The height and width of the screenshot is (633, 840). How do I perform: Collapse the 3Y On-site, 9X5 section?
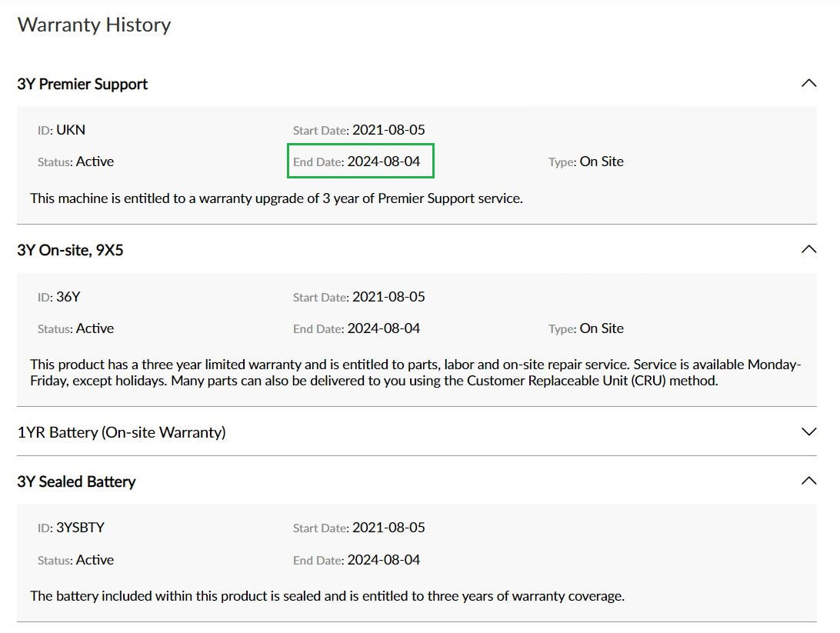(808, 248)
